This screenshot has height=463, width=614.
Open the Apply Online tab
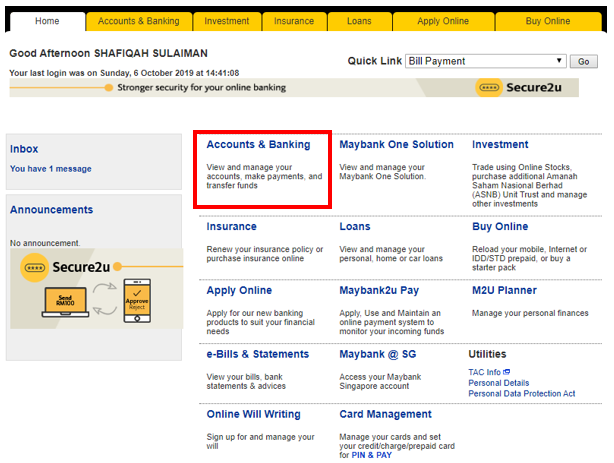pyautogui.click(x=442, y=20)
